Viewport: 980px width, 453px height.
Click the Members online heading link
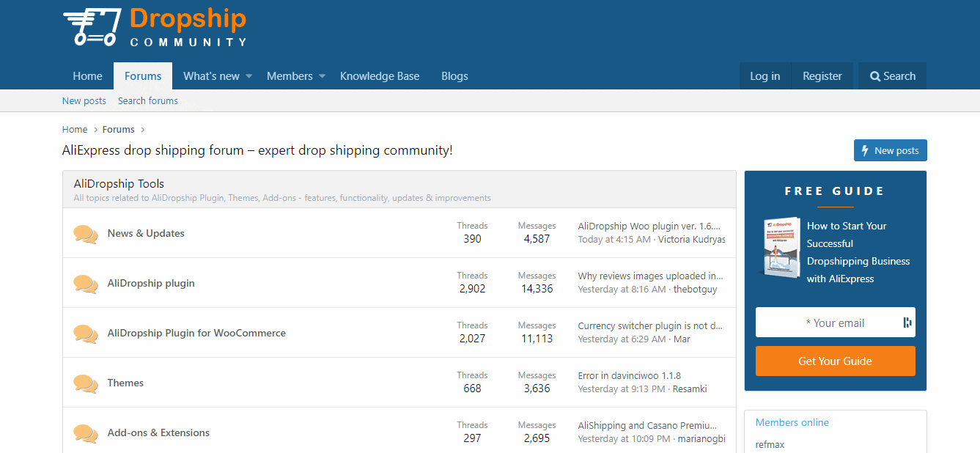(792, 423)
